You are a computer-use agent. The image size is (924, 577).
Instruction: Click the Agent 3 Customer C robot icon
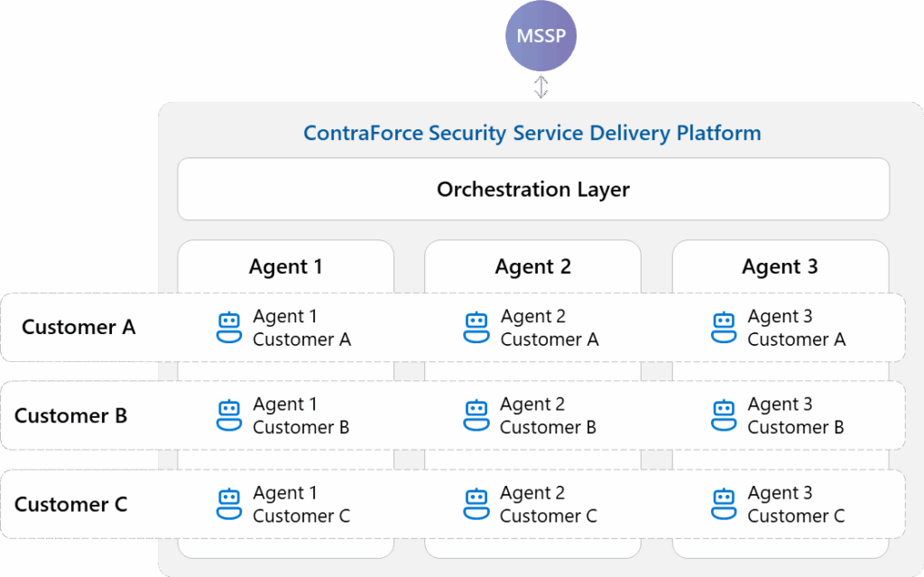point(724,503)
